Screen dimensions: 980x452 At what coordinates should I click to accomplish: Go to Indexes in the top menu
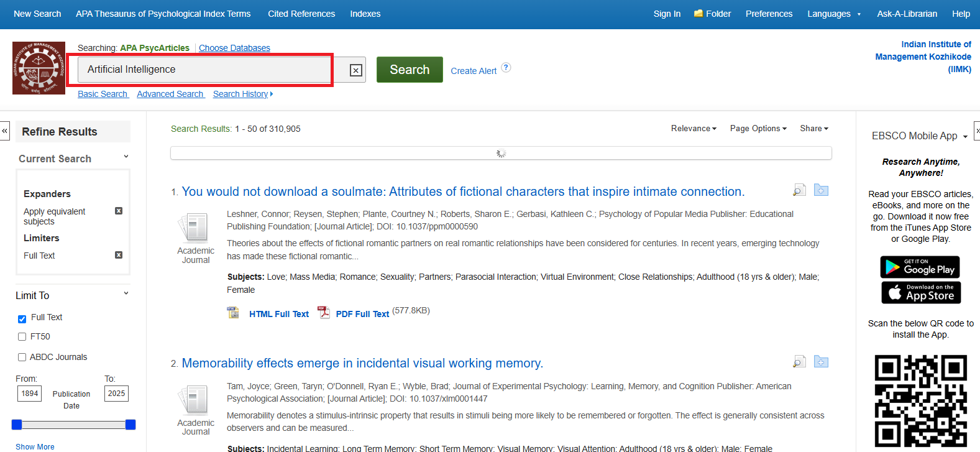[x=365, y=14]
